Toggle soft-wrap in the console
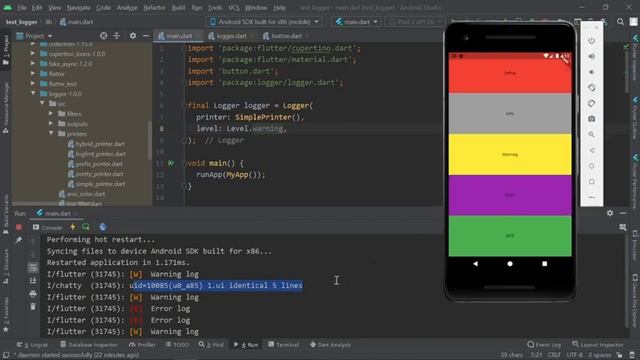Screen dimensions: 640x360 coord(33,267)
